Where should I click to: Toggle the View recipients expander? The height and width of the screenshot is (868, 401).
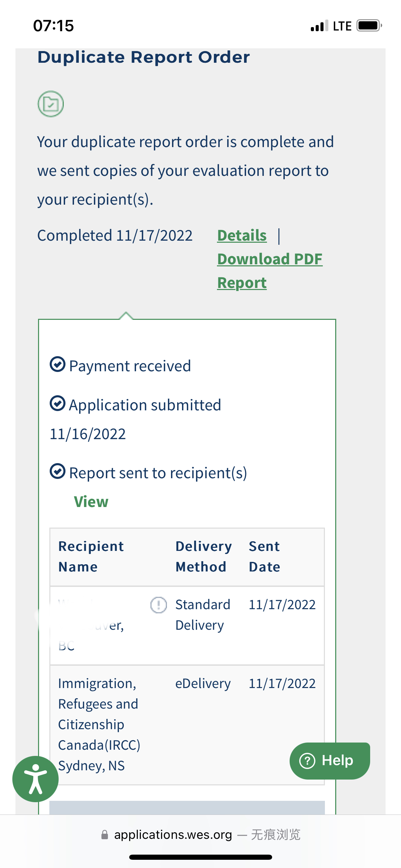tap(91, 502)
